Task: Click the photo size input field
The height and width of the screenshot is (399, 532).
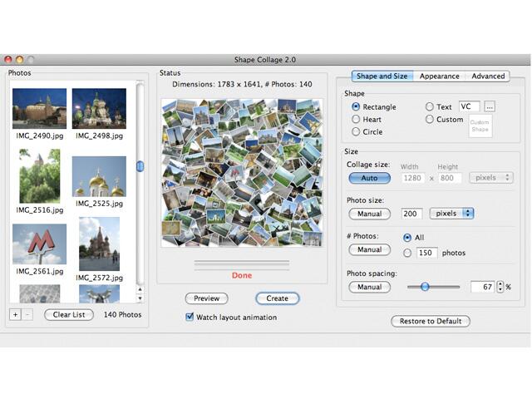Action: coord(411,214)
